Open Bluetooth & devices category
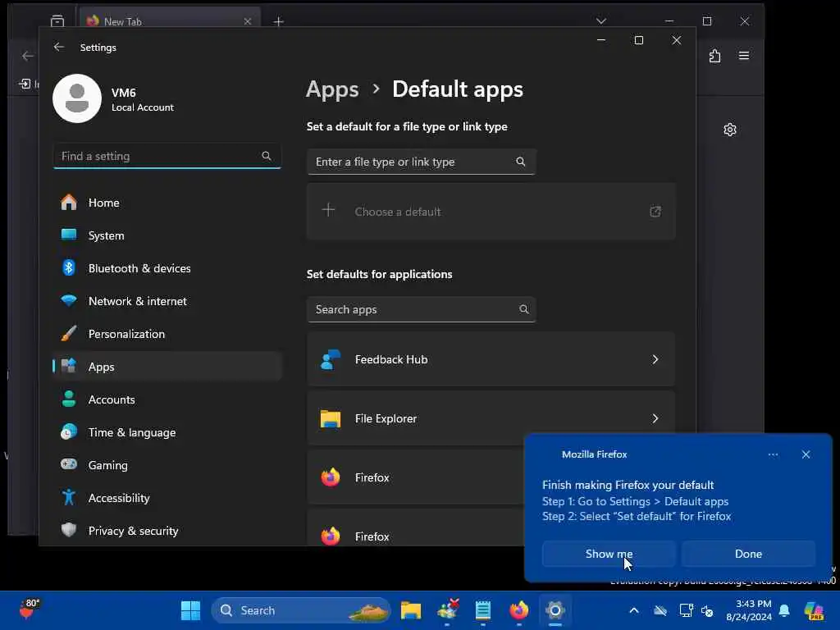The width and height of the screenshot is (840, 630). click(x=167, y=268)
